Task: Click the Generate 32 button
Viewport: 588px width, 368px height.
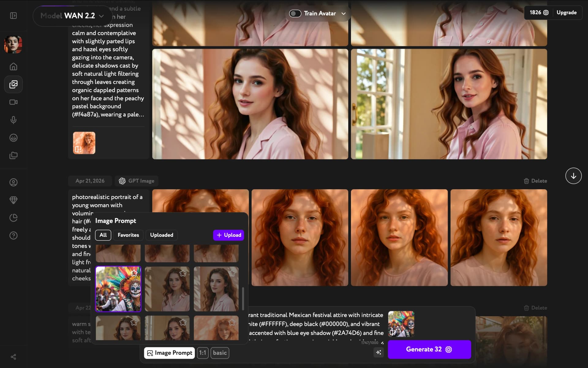Action: coord(429,349)
